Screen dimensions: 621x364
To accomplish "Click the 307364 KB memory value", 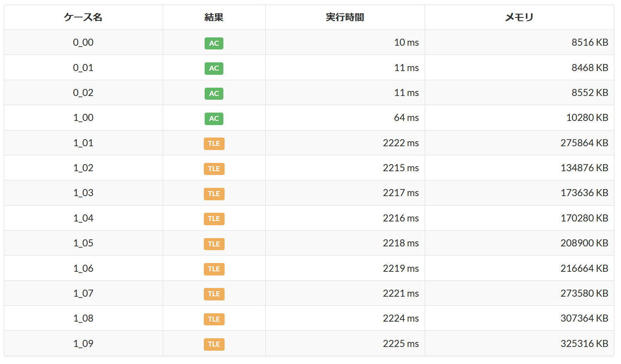I will click(x=584, y=318).
